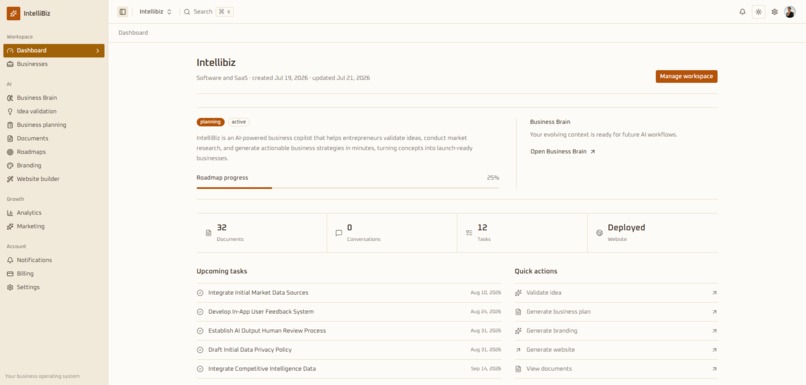Click the 12 Tasks stat

click(522, 233)
